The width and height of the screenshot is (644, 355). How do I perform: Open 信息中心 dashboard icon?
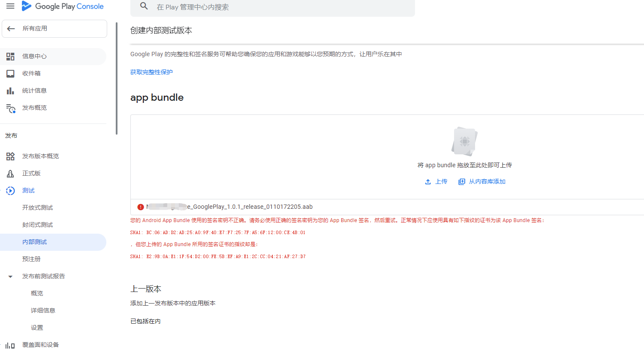click(x=10, y=56)
